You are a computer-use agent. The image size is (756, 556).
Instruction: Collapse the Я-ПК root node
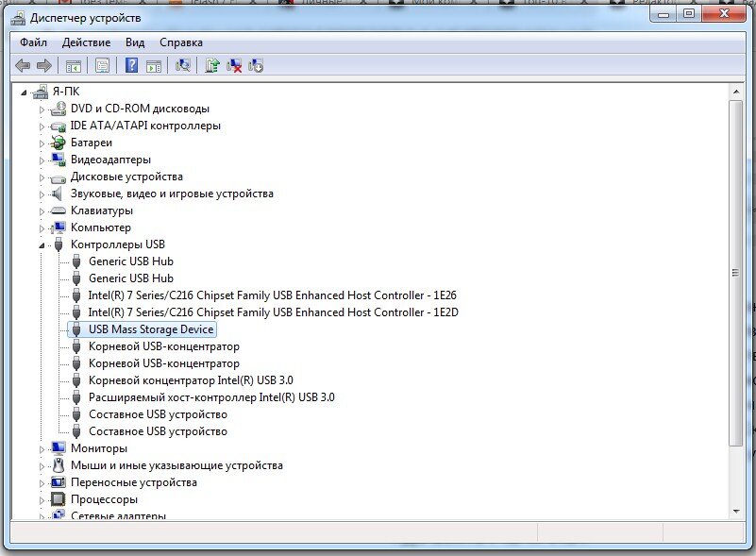24,93
